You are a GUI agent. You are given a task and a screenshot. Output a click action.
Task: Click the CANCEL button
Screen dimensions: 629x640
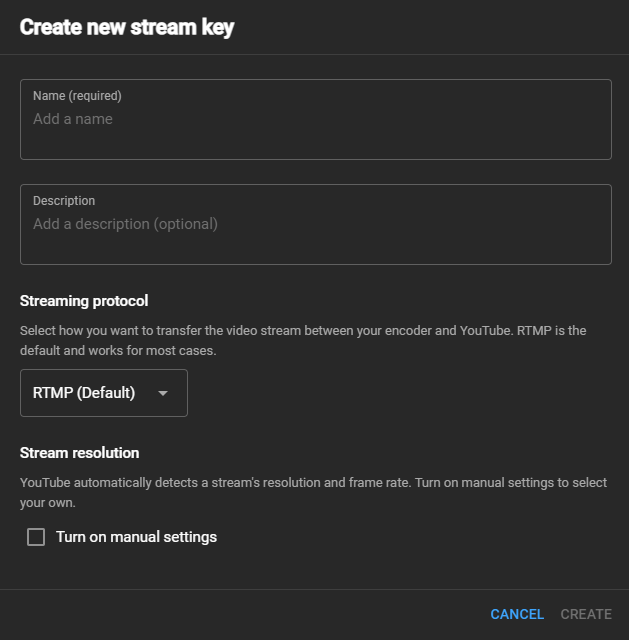pyautogui.click(x=517, y=614)
